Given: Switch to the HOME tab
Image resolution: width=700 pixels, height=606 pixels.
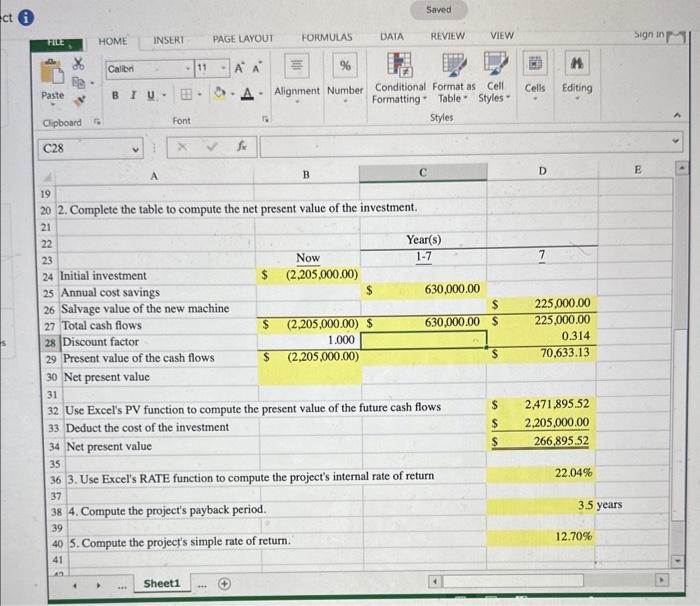Looking at the screenshot, I should pos(112,41).
